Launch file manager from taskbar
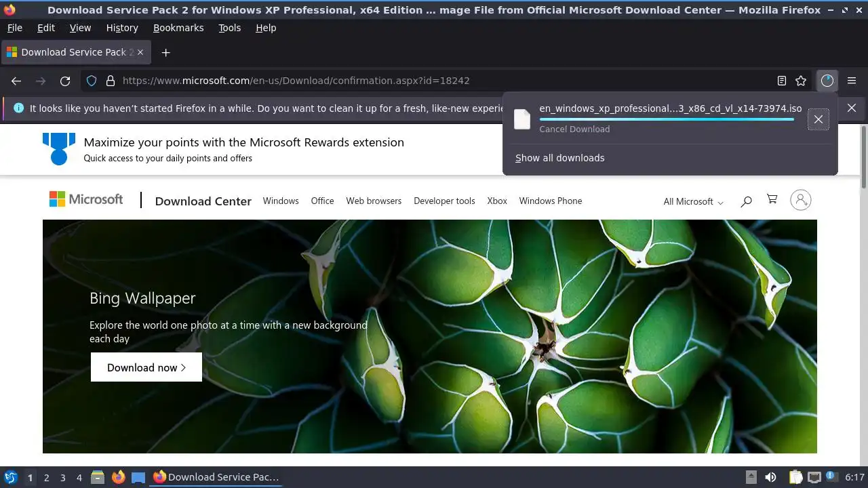 pos(98,477)
